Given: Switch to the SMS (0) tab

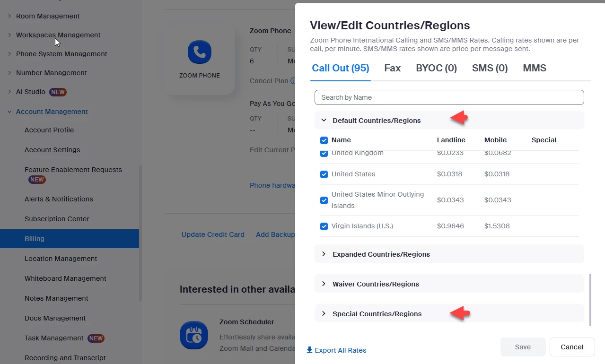Looking at the screenshot, I should [x=490, y=68].
